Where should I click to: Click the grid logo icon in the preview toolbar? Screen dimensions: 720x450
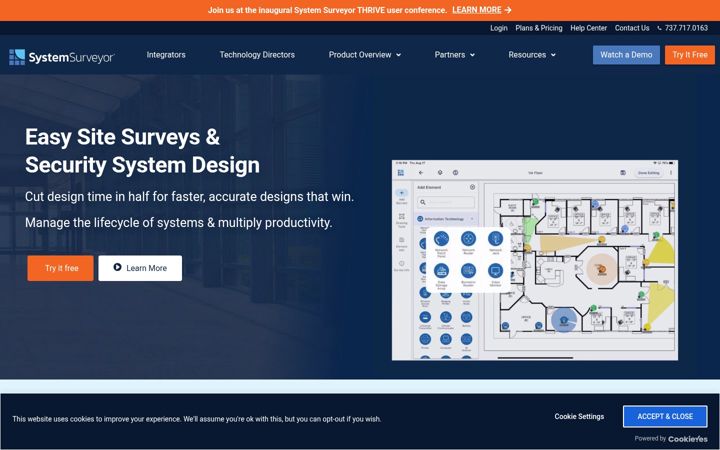click(401, 173)
